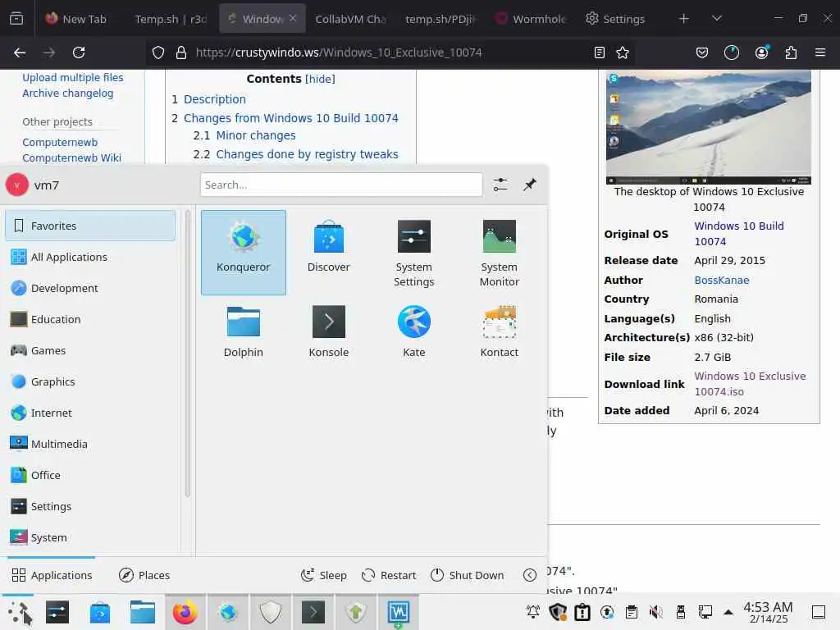The image size is (840, 630).
Task: Click Firefox back navigation arrow
Action: point(20,52)
